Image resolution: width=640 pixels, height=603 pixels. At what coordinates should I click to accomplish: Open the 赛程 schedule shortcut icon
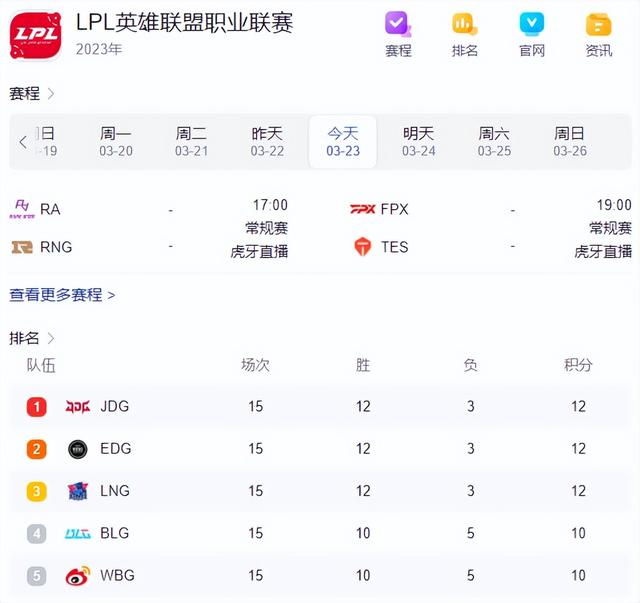tap(398, 24)
